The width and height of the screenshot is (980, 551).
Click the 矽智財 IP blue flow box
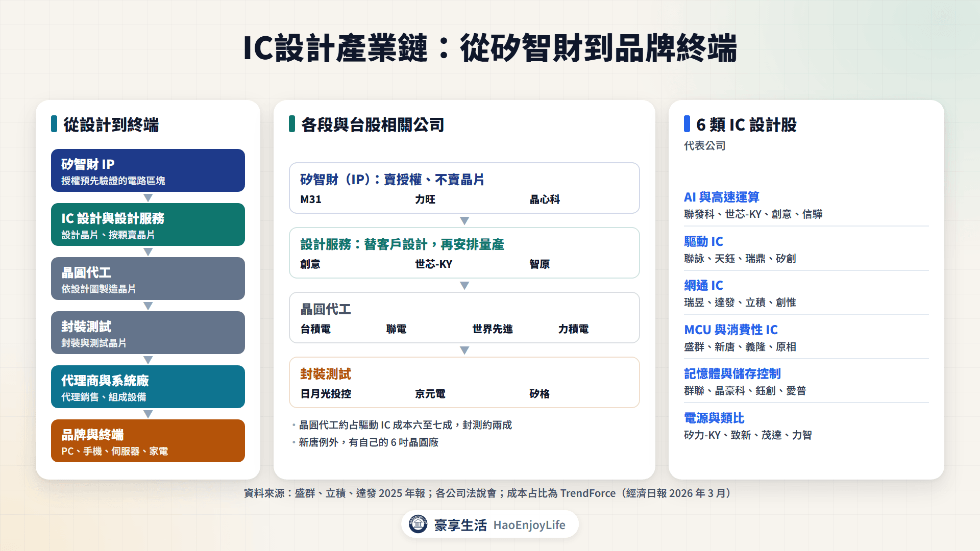click(x=148, y=170)
